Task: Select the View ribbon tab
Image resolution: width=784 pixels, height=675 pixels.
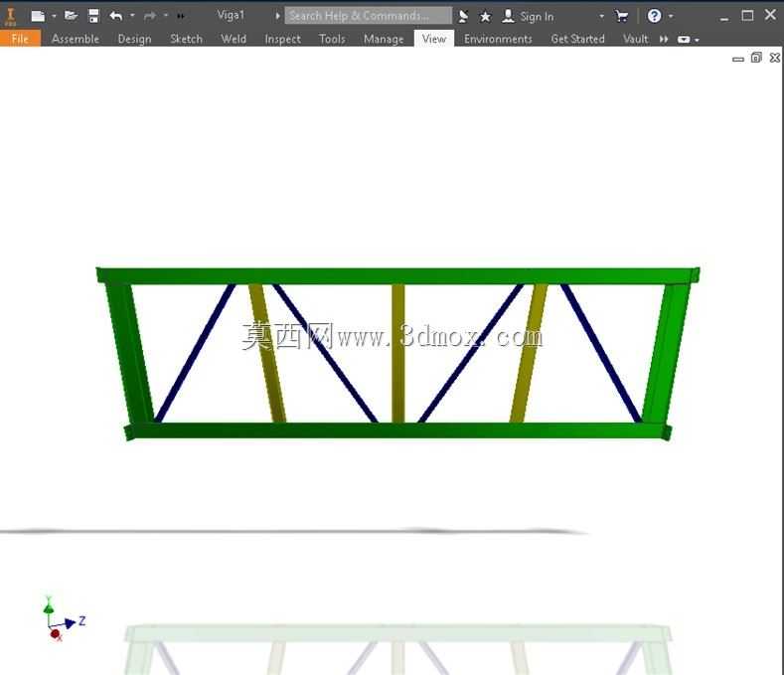Action: [x=434, y=39]
